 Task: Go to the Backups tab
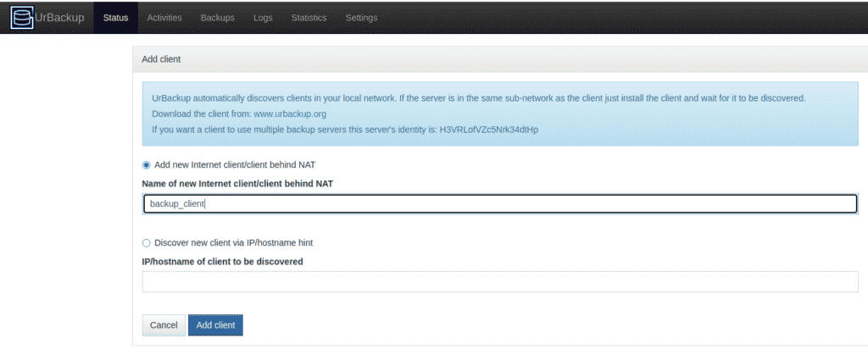[218, 18]
